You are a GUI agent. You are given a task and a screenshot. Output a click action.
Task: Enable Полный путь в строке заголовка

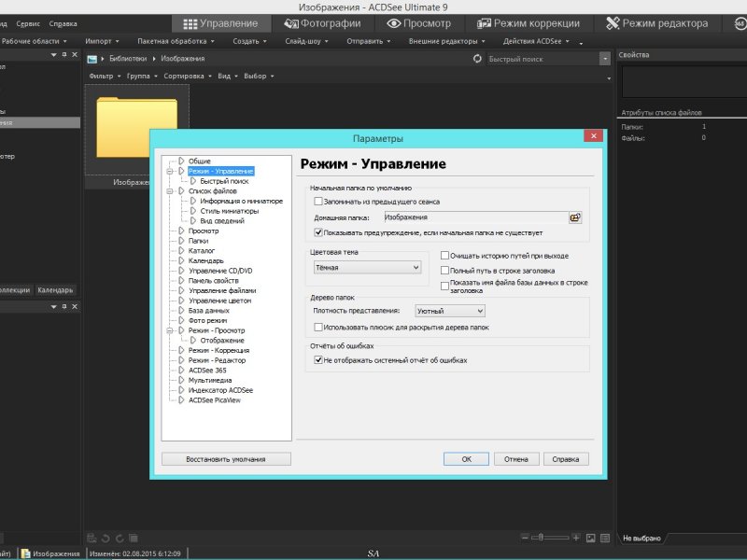point(444,271)
